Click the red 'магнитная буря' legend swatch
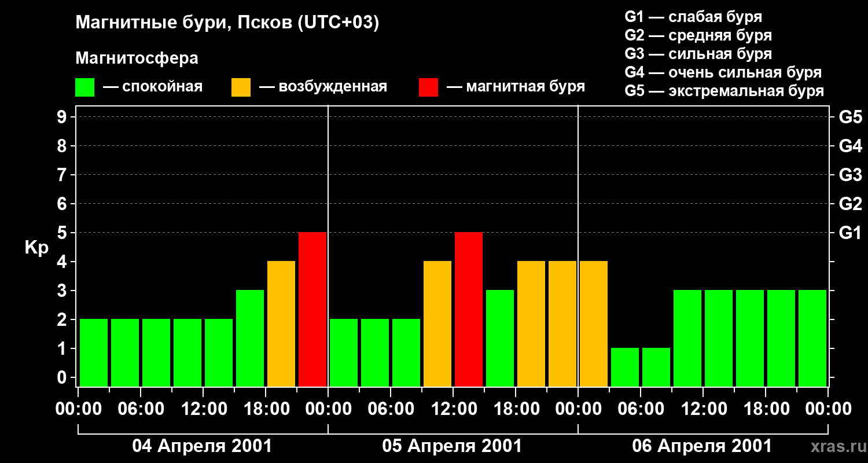This screenshot has height=463, width=868. coord(428,87)
